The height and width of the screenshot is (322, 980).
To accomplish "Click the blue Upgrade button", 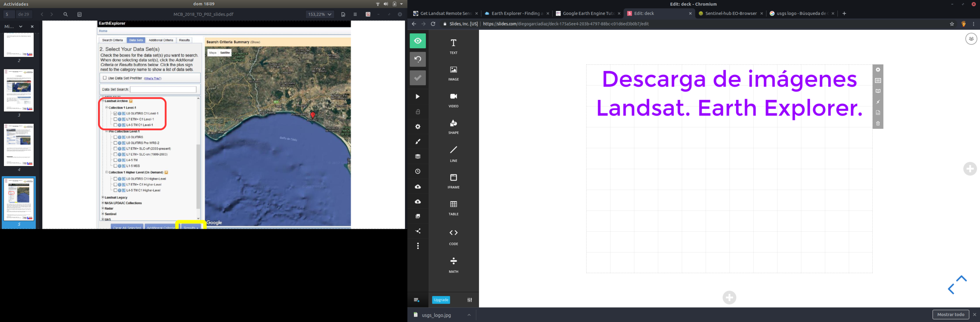I will click(441, 300).
